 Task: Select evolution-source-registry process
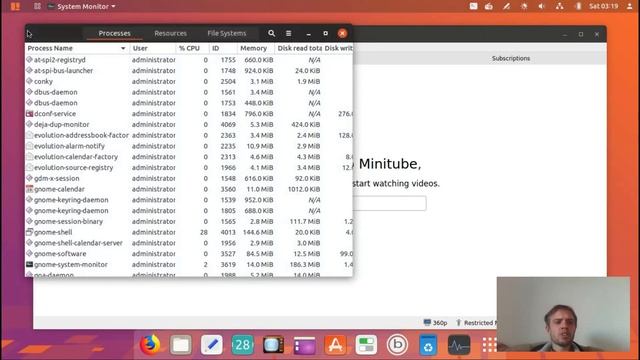pyautogui.click(x=189, y=168)
